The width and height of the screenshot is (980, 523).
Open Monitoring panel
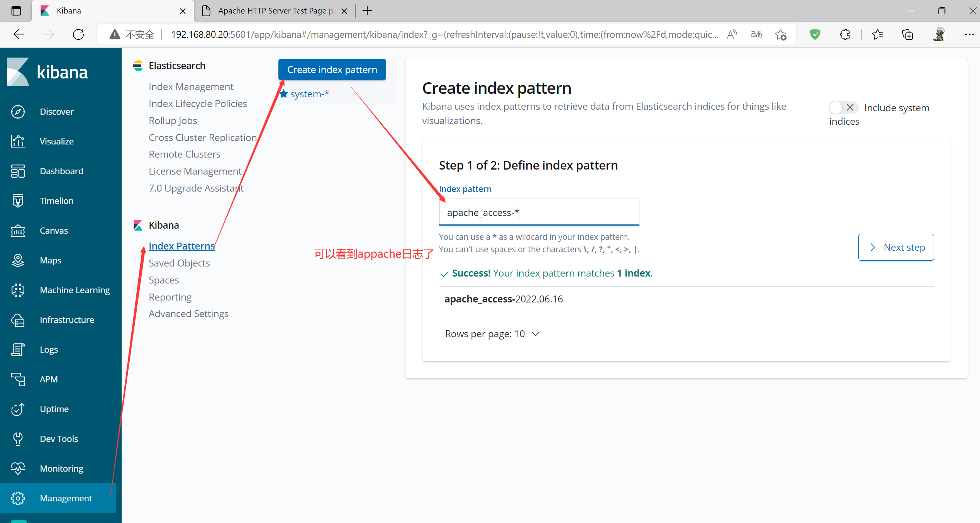60,468
